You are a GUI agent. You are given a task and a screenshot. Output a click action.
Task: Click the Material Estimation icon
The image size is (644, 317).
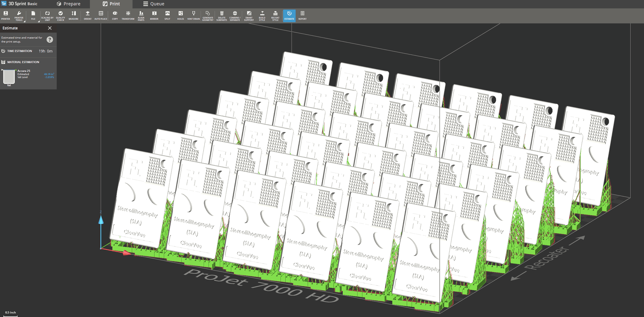tap(3, 62)
